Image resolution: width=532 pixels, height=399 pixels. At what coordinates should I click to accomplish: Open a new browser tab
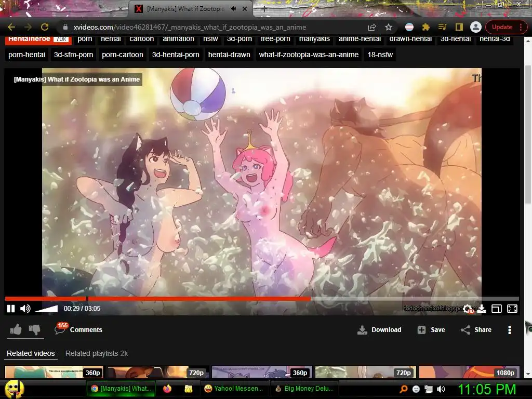pos(264,9)
